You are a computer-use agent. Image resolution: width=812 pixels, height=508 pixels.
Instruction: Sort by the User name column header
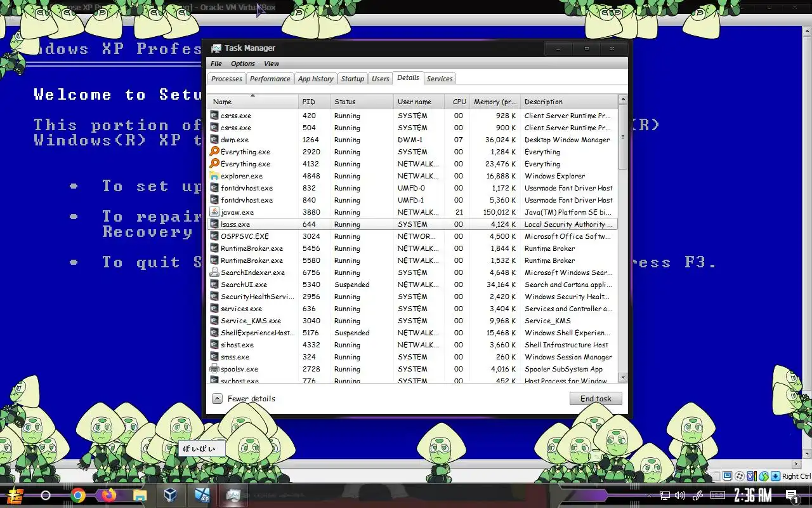[419, 102]
